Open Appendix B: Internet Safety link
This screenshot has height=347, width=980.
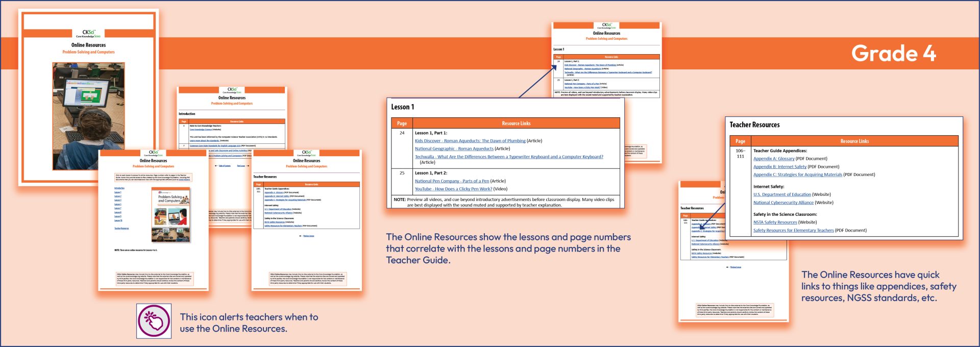point(779,167)
